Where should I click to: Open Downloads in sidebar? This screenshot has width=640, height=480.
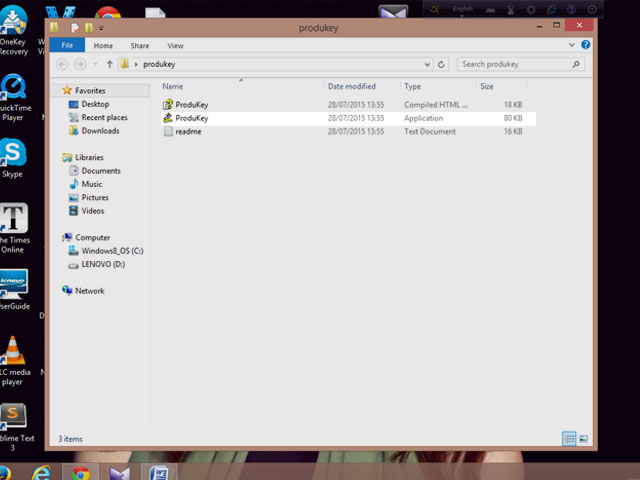point(94,131)
